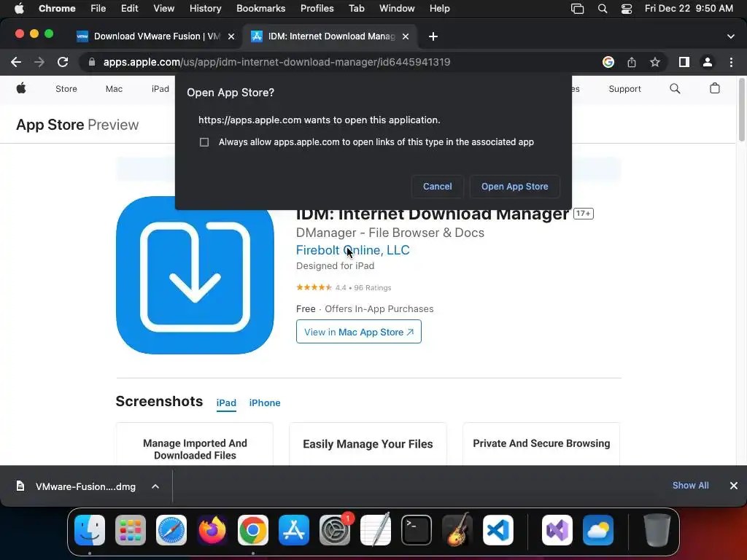Screen dimensions: 747x560
Task: Open a new tab with plus button
Action: 433,36
